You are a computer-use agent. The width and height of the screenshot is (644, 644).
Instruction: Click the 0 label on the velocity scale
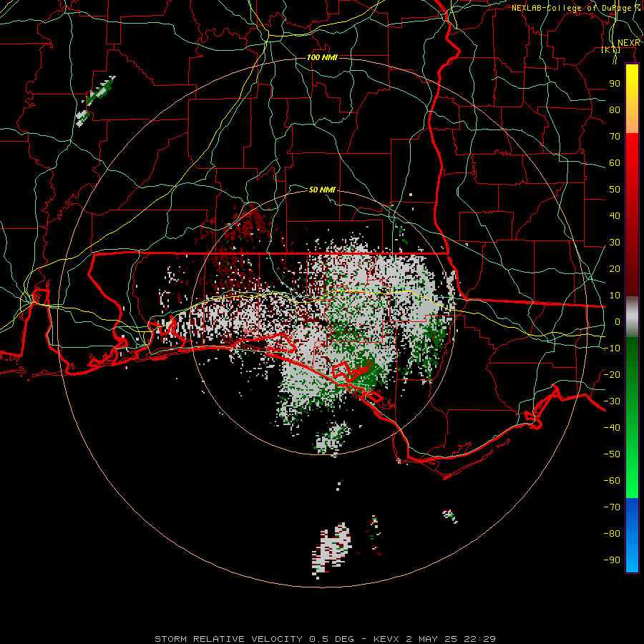[x=618, y=321]
